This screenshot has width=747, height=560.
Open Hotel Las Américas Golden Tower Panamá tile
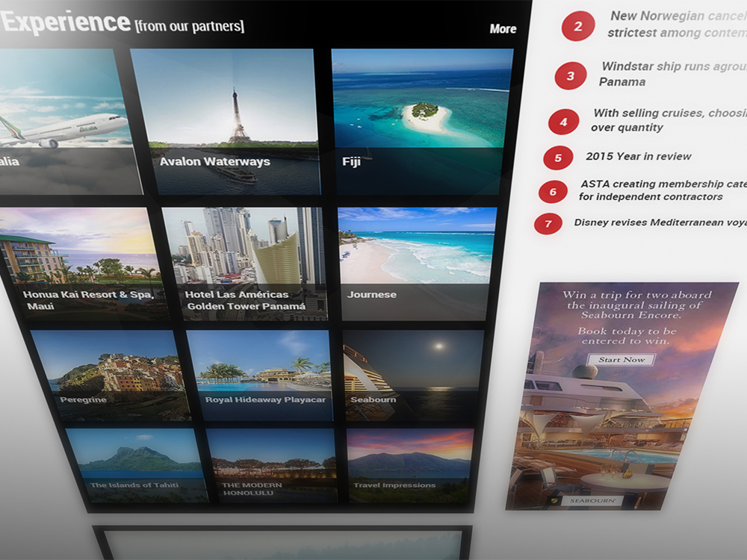[x=245, y=264]
